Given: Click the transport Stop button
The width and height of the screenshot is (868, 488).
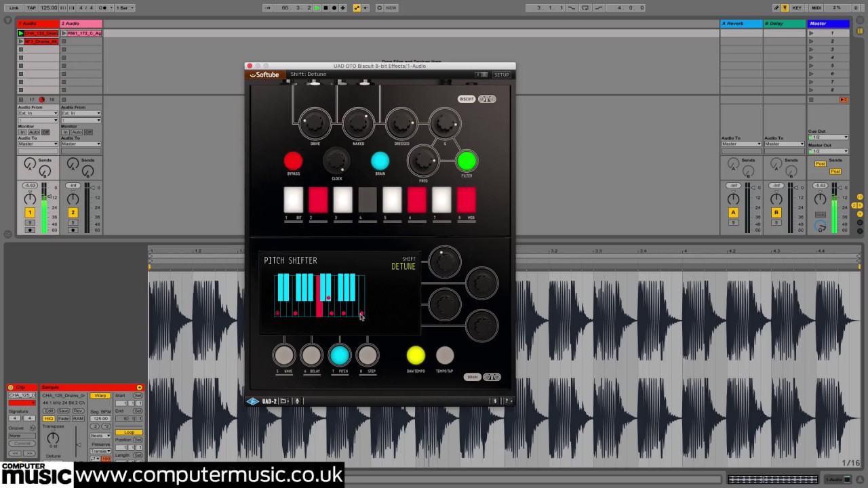Looking at the screenshot, I should tap(325, 8).
